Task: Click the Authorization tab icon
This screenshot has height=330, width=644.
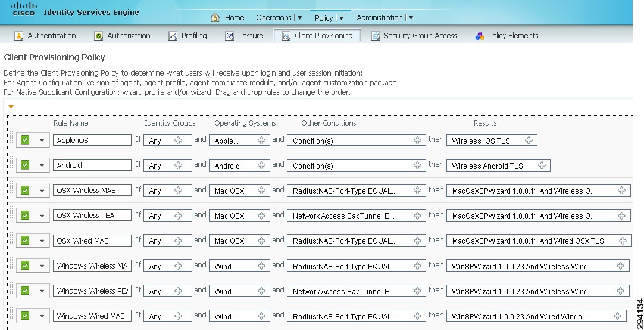Action: point(99,36)
